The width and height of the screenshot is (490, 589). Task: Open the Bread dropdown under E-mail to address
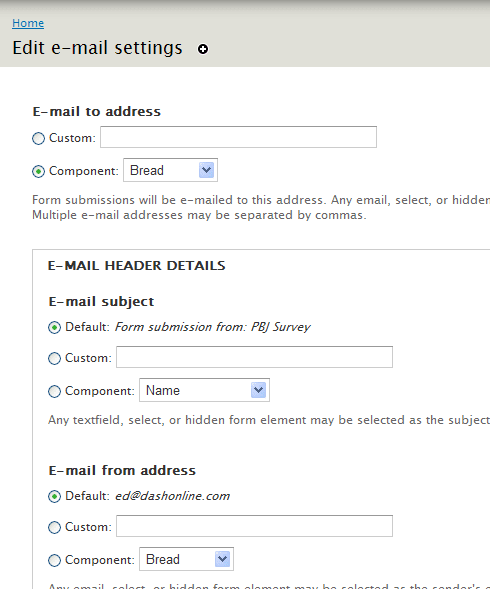(x=171, y=170)
